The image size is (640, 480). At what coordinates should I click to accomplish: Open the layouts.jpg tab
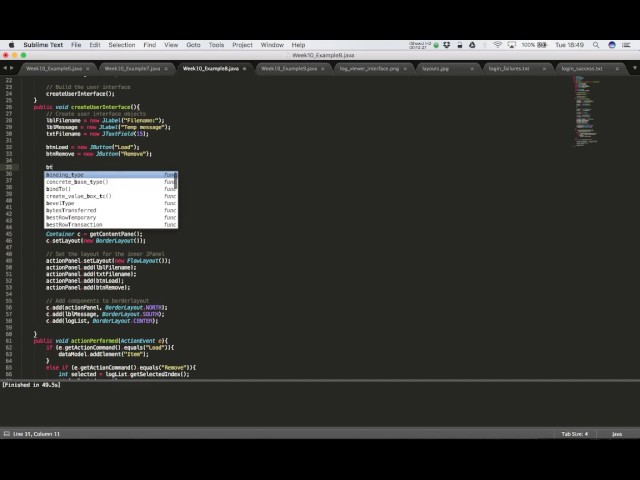[x=435, y=69]
